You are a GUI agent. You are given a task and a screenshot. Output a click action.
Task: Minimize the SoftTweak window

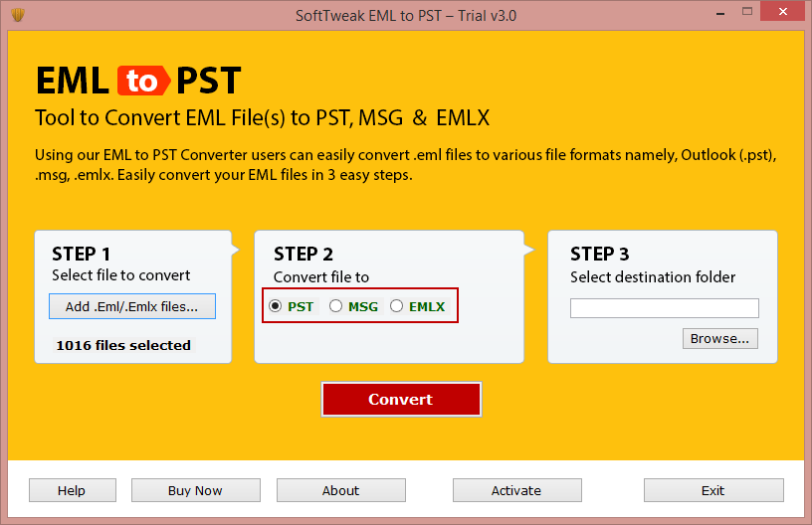click(720, 13)
